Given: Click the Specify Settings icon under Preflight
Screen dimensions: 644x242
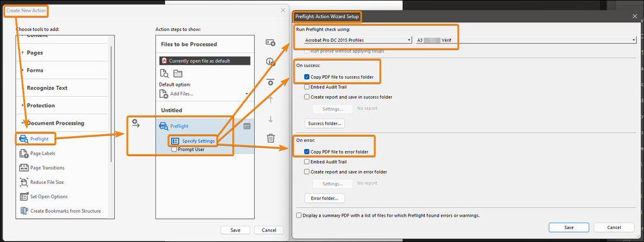Looking at the screenshot, I should tap(175, 141).
